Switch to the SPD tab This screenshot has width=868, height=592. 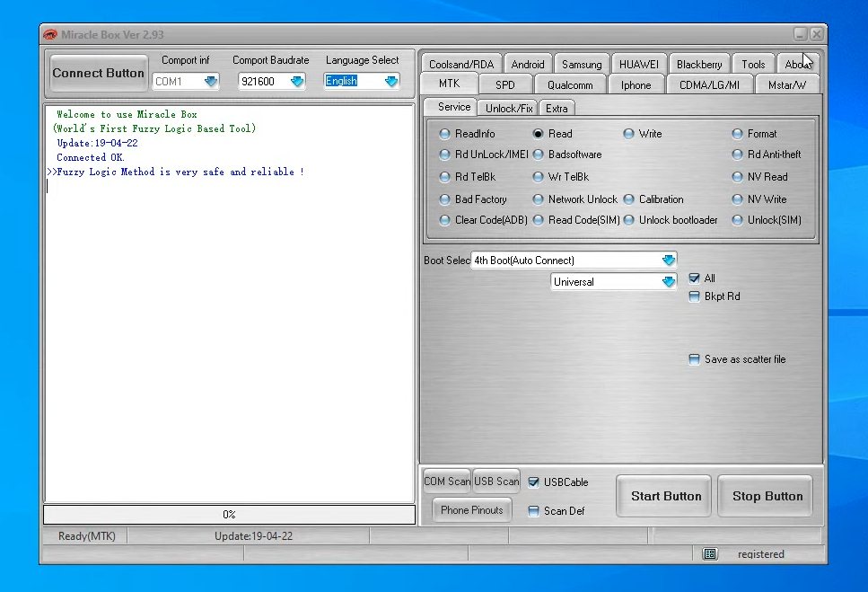point(504,84)
